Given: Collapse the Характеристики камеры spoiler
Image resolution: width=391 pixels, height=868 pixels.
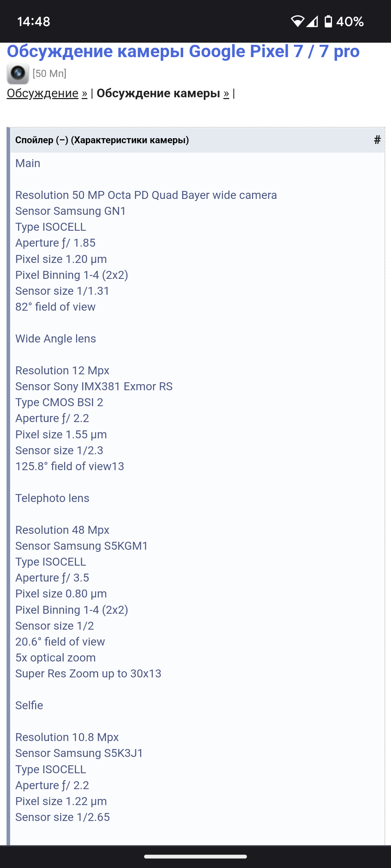Looking at the screenshot, I should coord(102,140).
